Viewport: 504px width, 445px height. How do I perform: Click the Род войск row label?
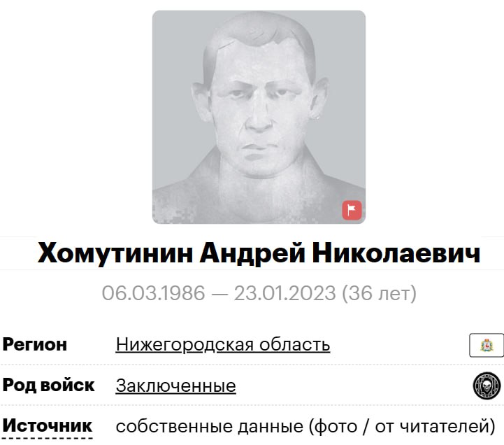click(48, 385)
